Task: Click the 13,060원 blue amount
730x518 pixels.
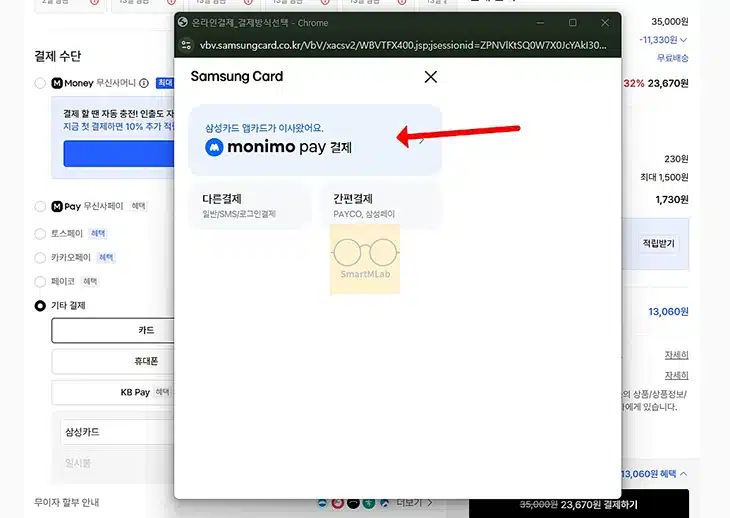Action: (668, 312)
